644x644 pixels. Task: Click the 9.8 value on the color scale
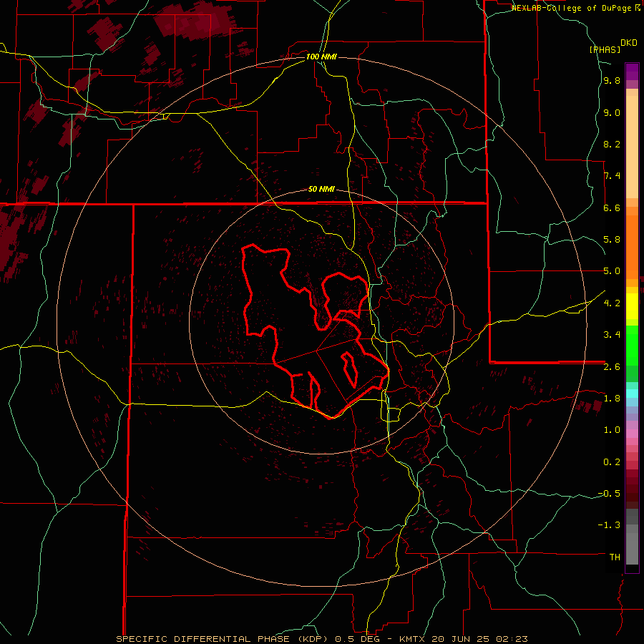pyautogui.click(x=612, y=81)
